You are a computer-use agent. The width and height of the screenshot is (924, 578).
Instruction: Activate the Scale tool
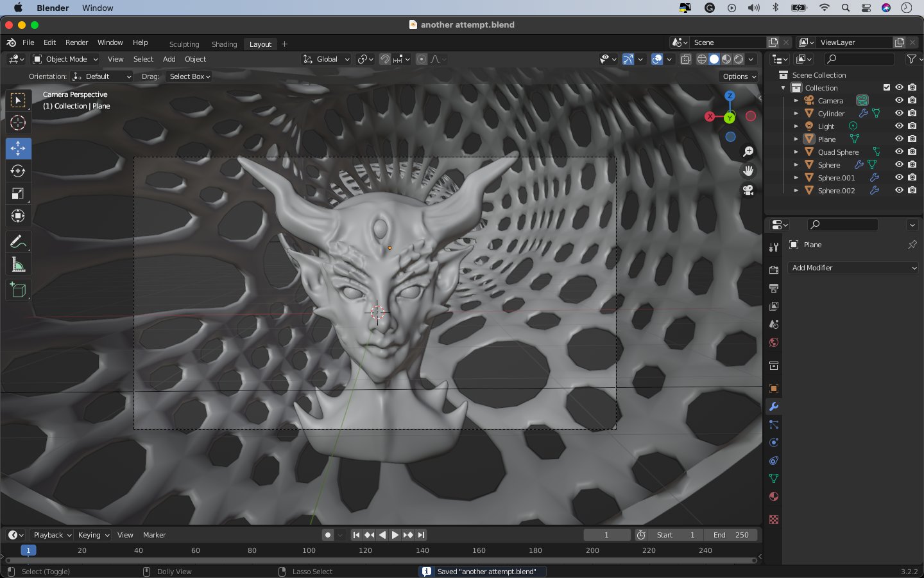18,193
